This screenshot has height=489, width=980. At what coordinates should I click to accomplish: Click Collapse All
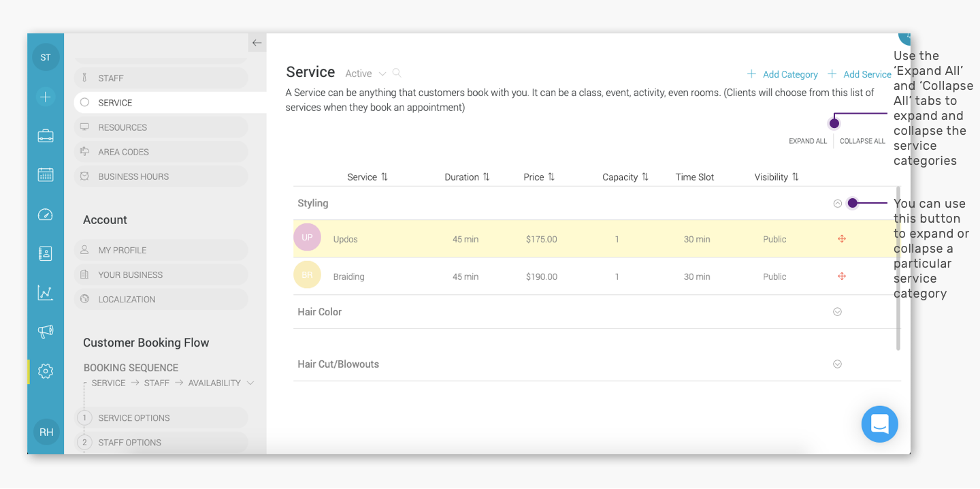862,141
